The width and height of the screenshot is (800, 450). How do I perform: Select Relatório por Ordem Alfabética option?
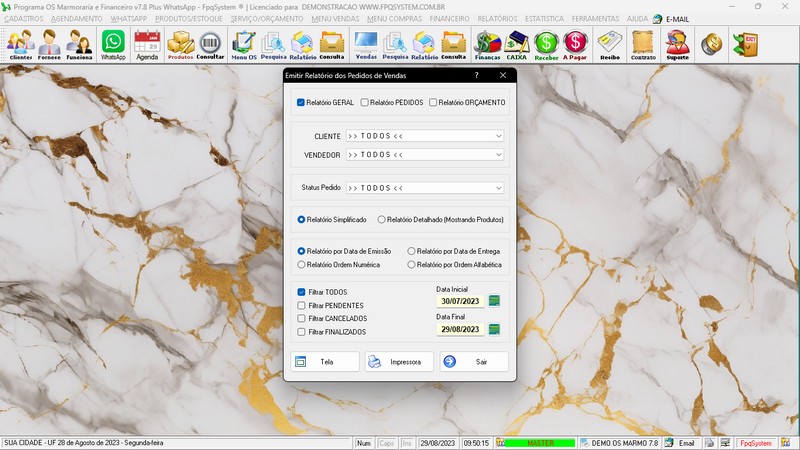pos(411,265)
